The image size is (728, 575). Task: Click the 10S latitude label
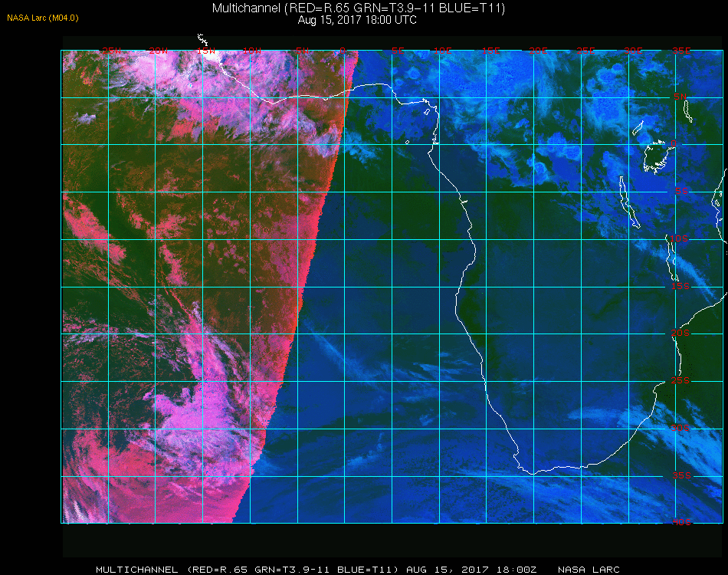(x=679, y=238)
